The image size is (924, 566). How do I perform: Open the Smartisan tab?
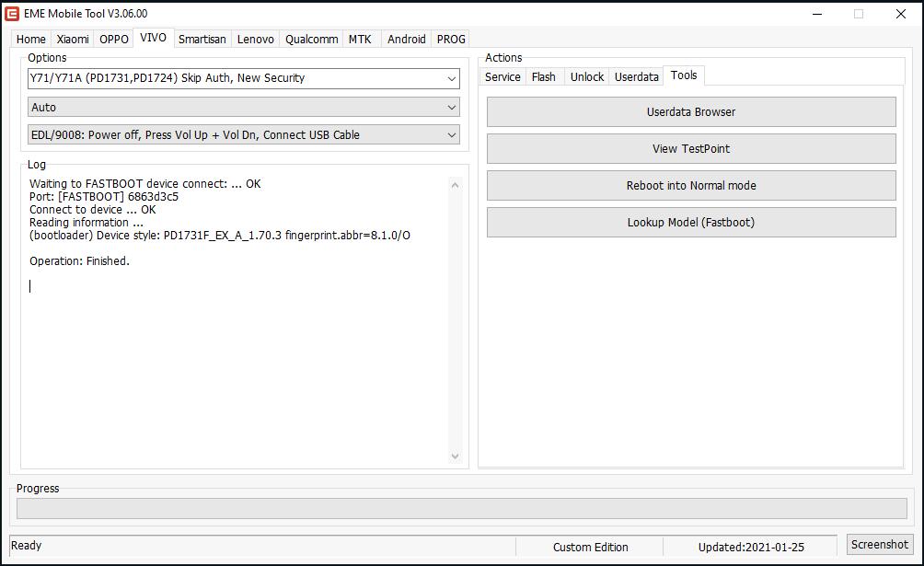point(202,39)
